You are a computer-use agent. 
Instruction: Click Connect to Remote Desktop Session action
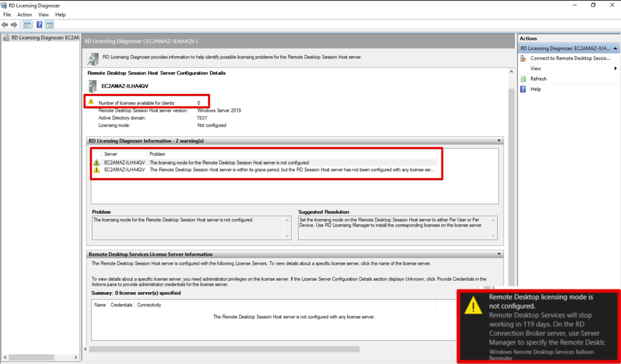pos(570,58)
